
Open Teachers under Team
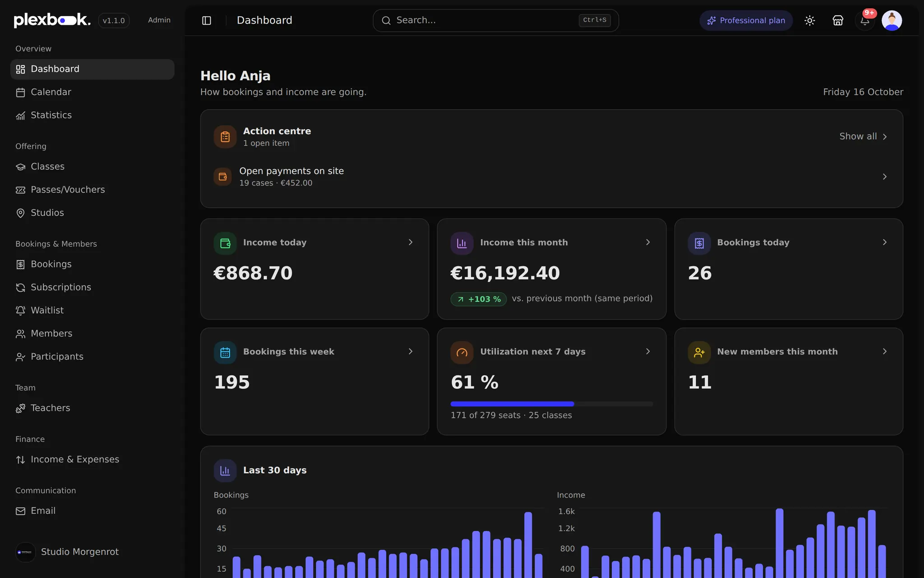click(92, 408)
